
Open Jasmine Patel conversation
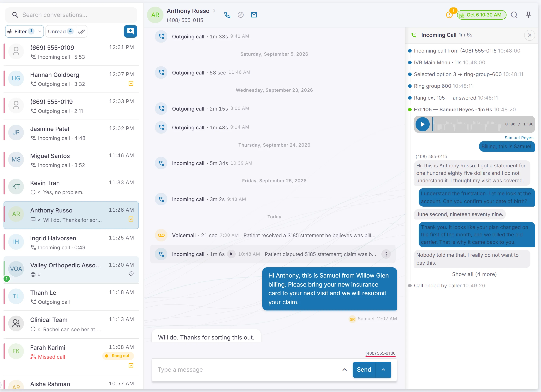[71, 133]
